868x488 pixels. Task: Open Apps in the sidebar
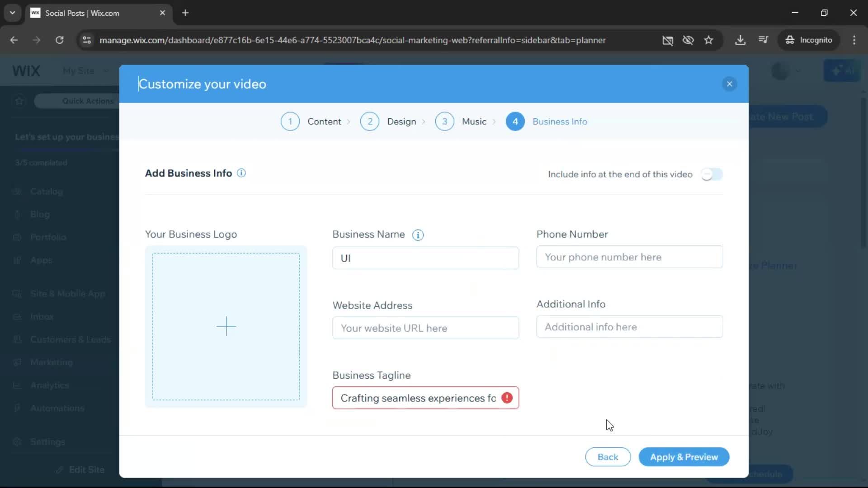(41, 260)
